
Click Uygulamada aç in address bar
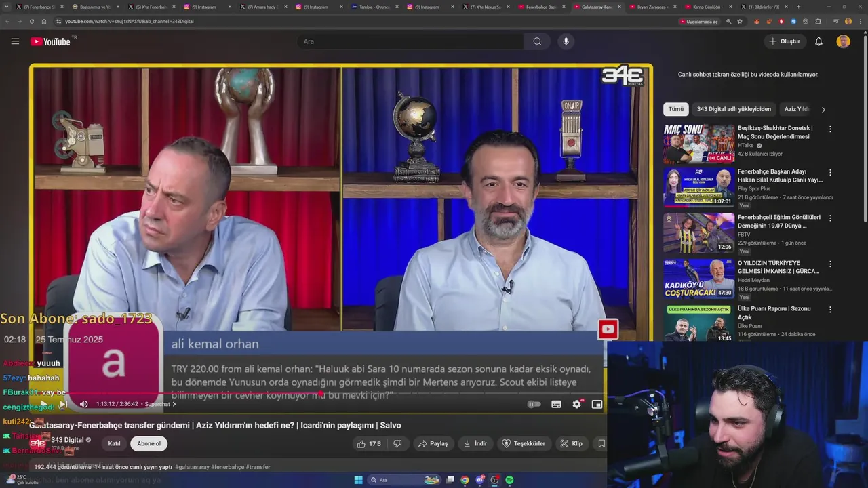coord(699,21)
